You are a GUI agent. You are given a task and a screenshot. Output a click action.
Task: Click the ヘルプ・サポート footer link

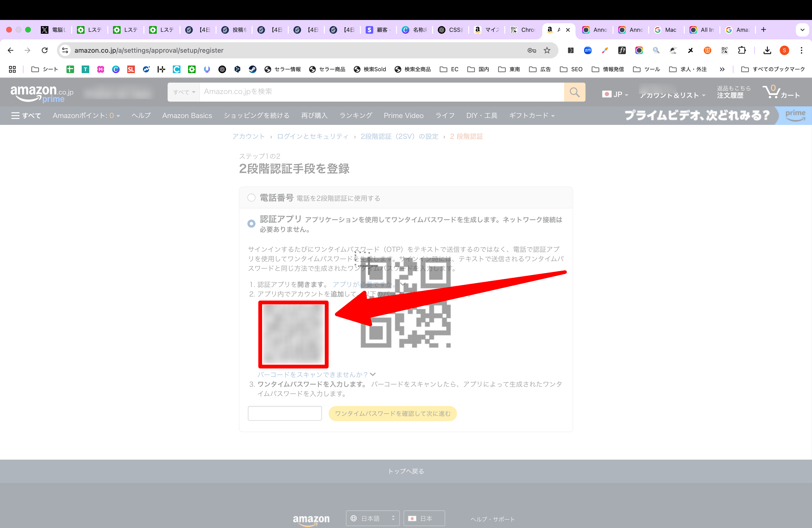[x=492, y=519]
